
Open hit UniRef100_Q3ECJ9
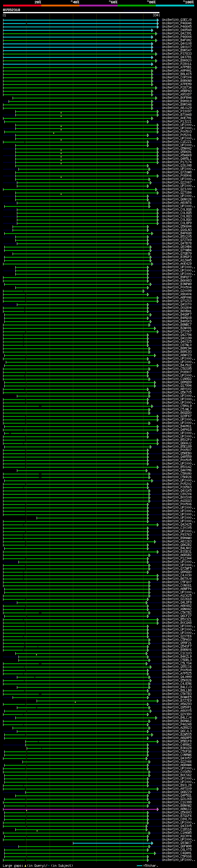pyautogui.click(x=177, y=20)
